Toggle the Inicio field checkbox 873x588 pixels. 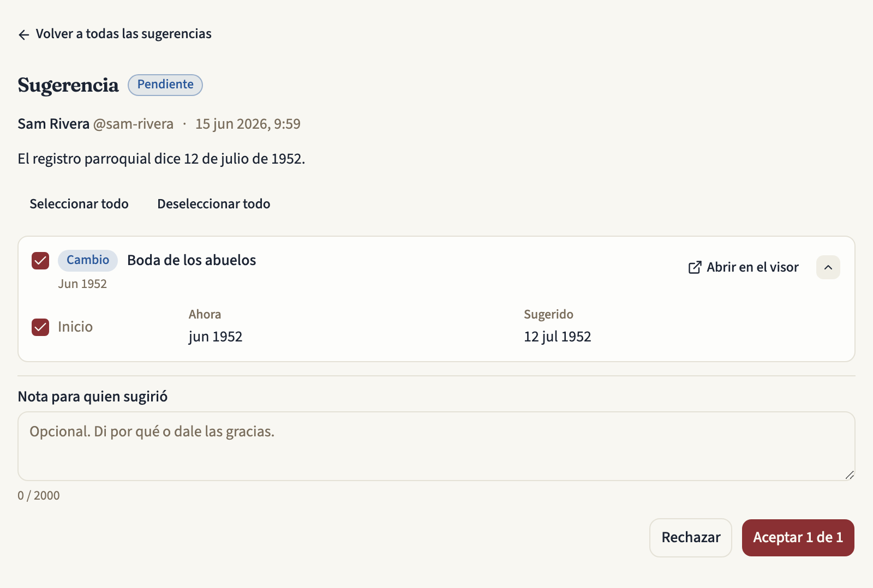[x=40, y=327]
